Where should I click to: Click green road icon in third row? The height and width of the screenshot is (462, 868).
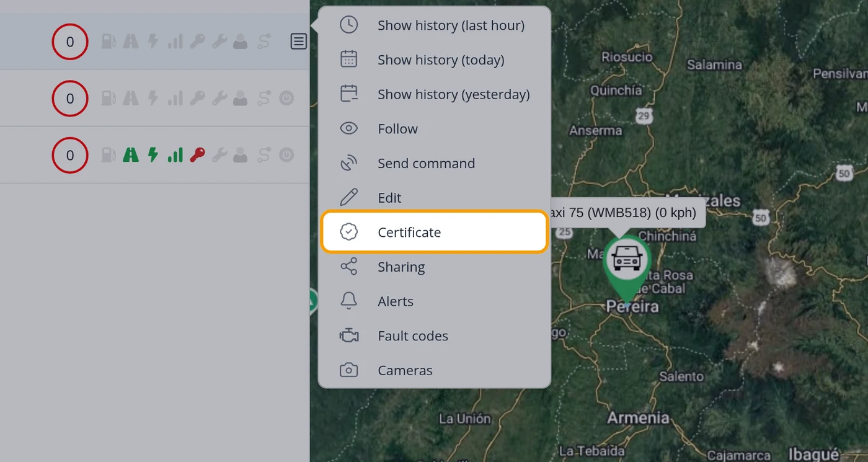tap(131, 155)
